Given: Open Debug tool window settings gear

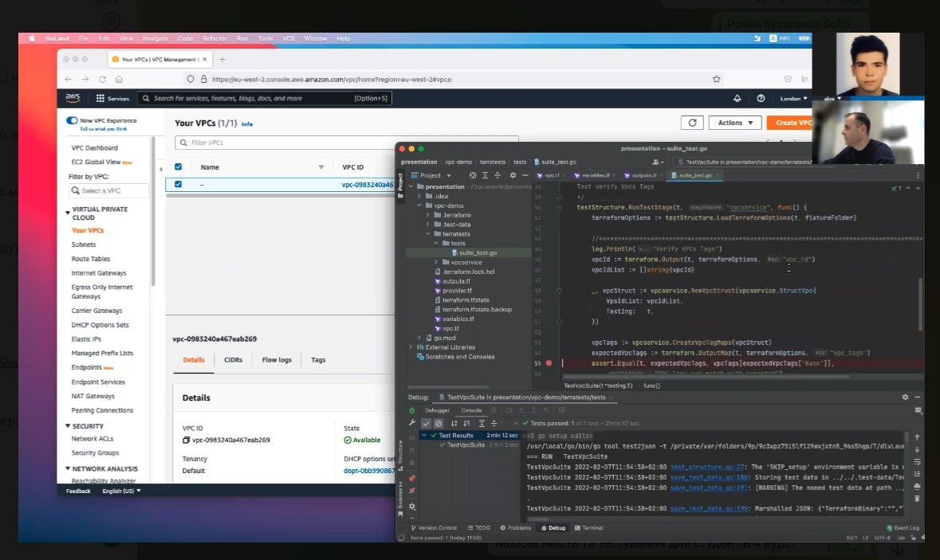Looking at the screenshot, I should [905, 397].
